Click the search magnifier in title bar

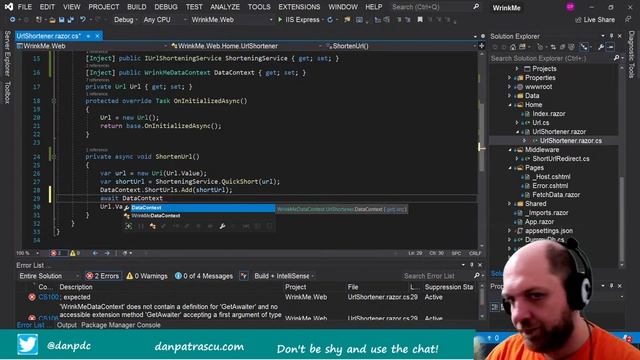[x=476, y=7]
